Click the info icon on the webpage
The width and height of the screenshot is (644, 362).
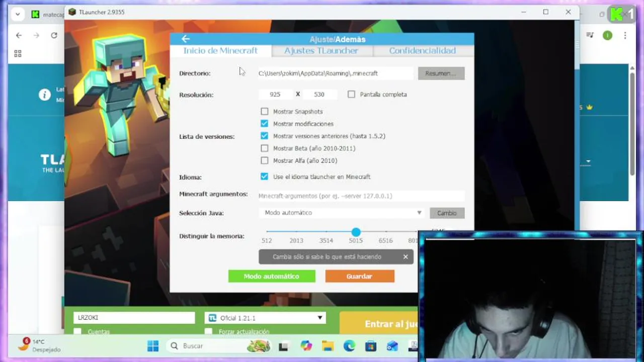(45, 95)
